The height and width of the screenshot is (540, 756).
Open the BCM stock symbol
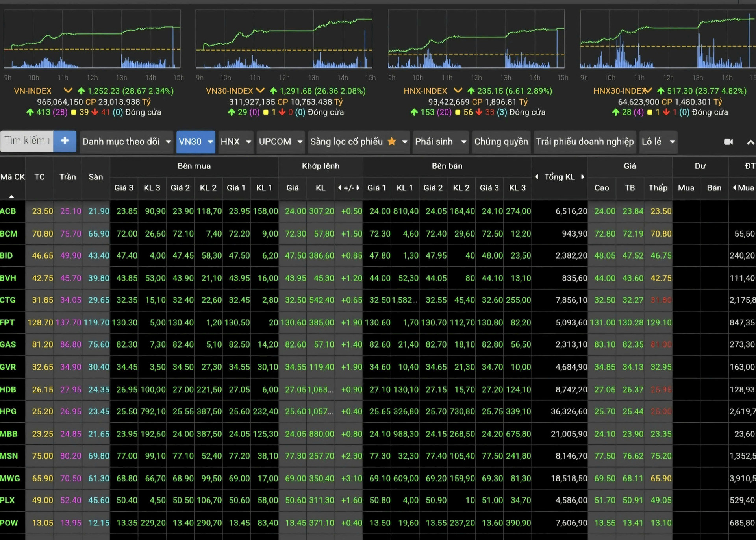[9, 234]
